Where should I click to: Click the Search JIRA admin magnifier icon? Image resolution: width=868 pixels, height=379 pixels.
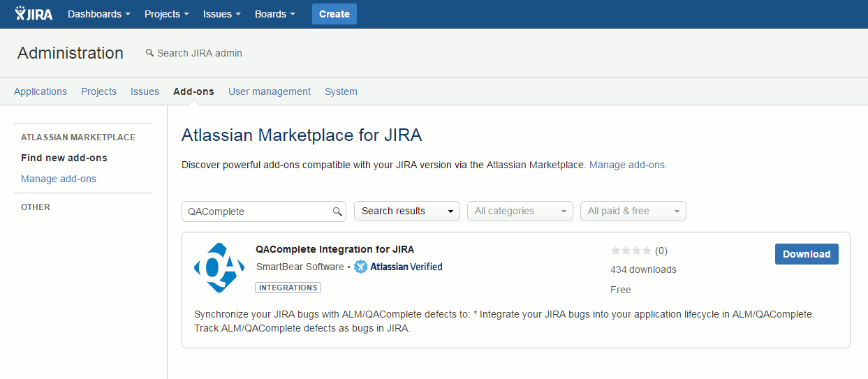[x=149, y=53]
